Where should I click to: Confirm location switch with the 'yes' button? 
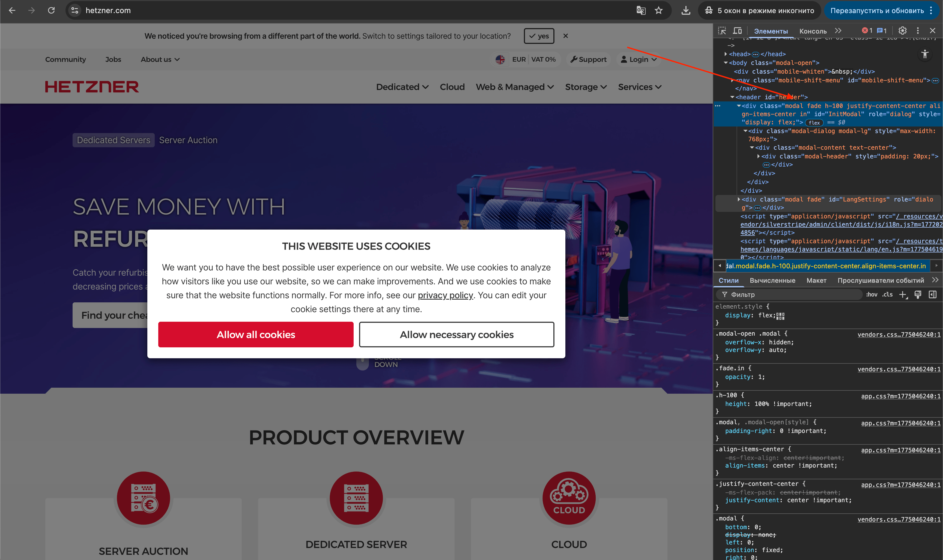pos(539,36)
